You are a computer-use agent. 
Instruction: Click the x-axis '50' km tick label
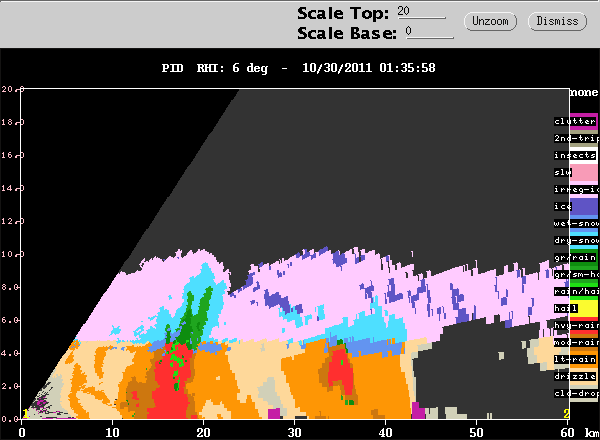pyautogui.click(x=476, y=432)
